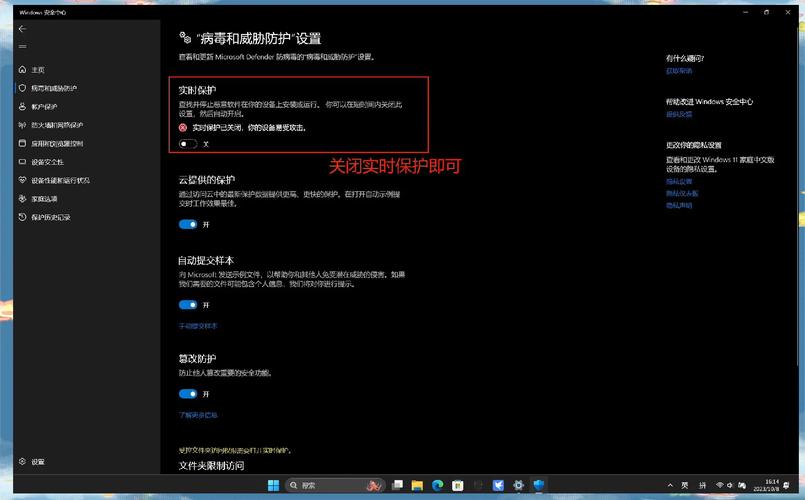The width and height of the screenshot is (805, 500).
Task: Open the 隐私设置 link
Action: click(x=679, y=182)
